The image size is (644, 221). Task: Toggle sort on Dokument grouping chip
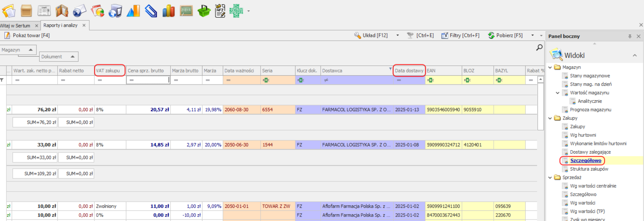click(x=59, y=57)
